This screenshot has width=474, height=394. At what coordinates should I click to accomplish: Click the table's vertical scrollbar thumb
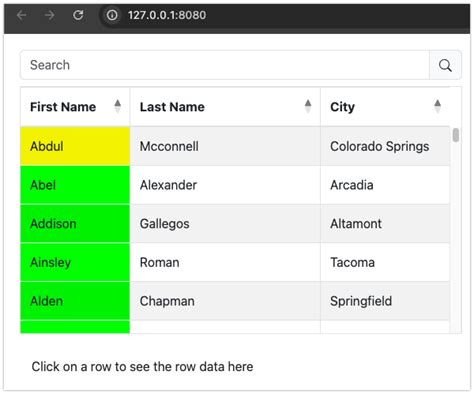click(x=456, y=135)
